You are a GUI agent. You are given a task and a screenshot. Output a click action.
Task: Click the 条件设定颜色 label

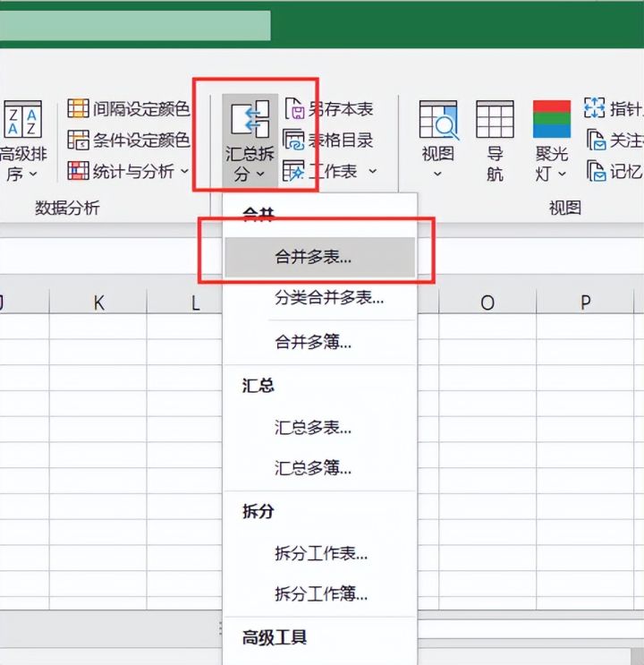pos(141,140)
